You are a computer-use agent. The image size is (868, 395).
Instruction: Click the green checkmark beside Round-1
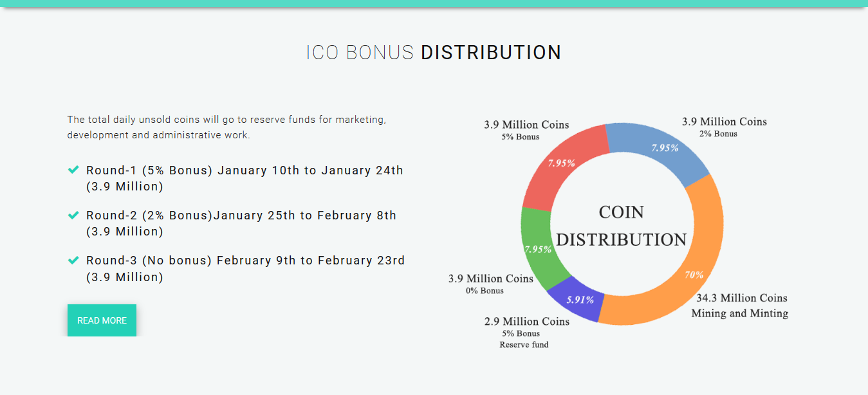click(x=73, y=169)
